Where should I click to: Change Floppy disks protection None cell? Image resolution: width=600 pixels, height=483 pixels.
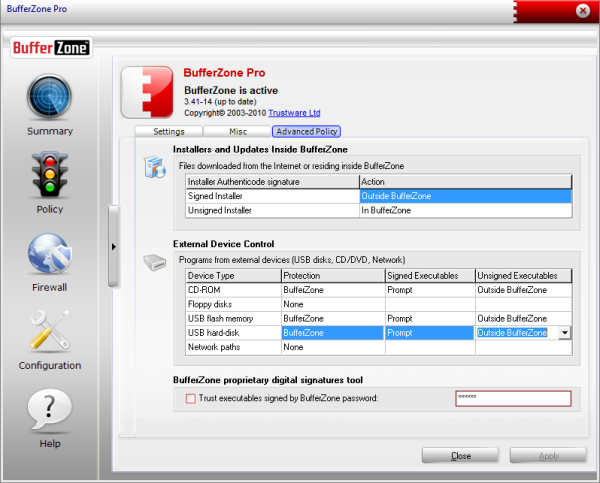(x=333, y=304)
